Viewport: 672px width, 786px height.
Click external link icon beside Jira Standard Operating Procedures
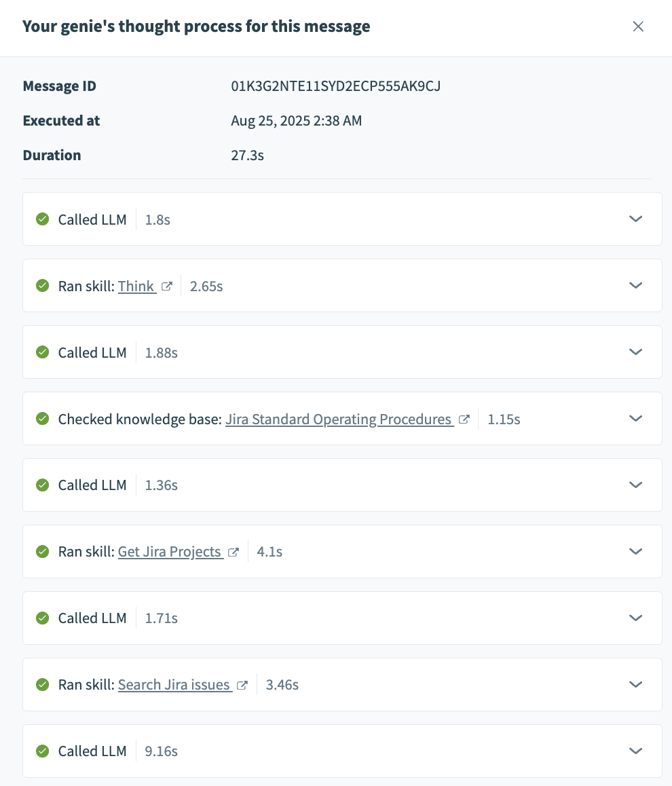click(x=464, y=419)
